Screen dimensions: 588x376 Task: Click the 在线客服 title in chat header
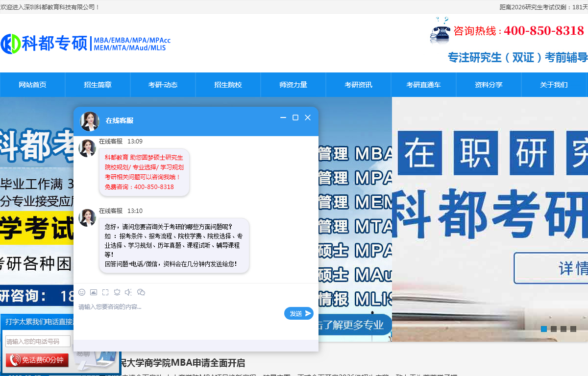120,120
